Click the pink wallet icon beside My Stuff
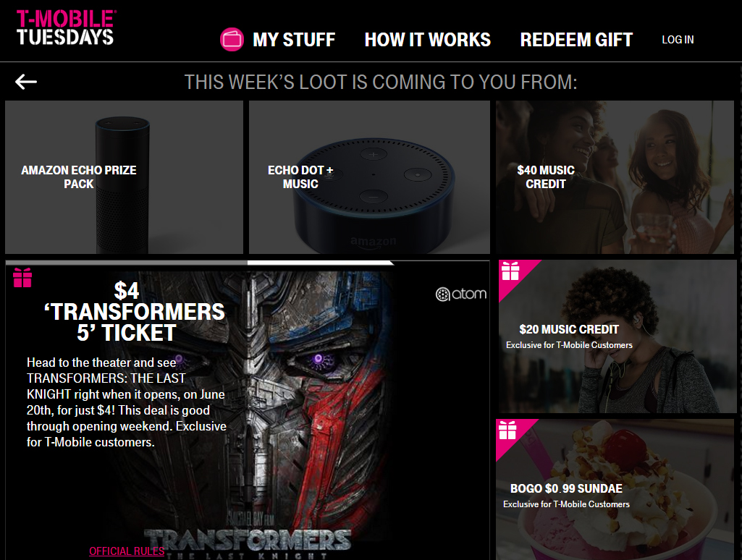 pyautogui.click(x=232, y=39)
